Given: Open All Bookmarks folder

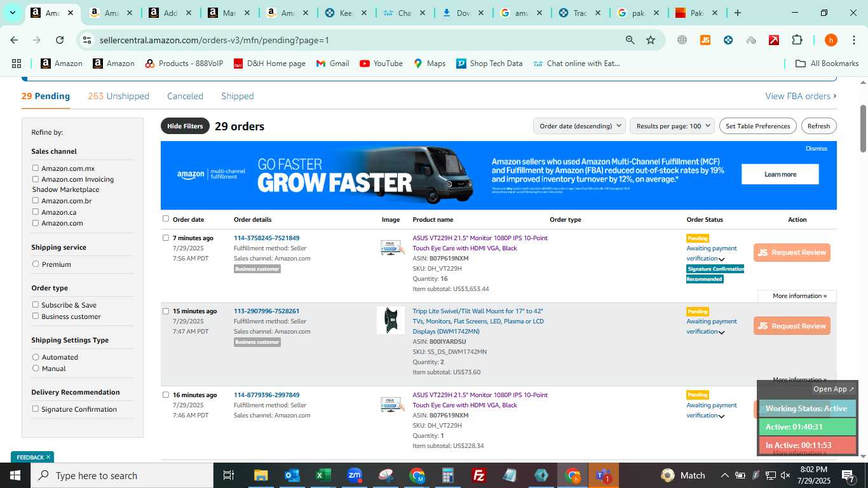Looking at the screenshot, I should click(827, 64).
